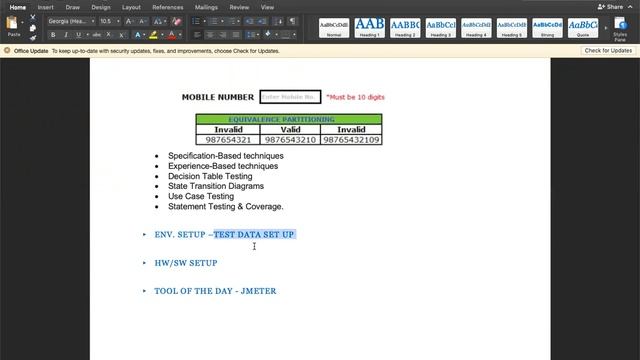Open the underline style dropdown arrow
This screenshot has width=640, height=360.
[x=87, y=35]
